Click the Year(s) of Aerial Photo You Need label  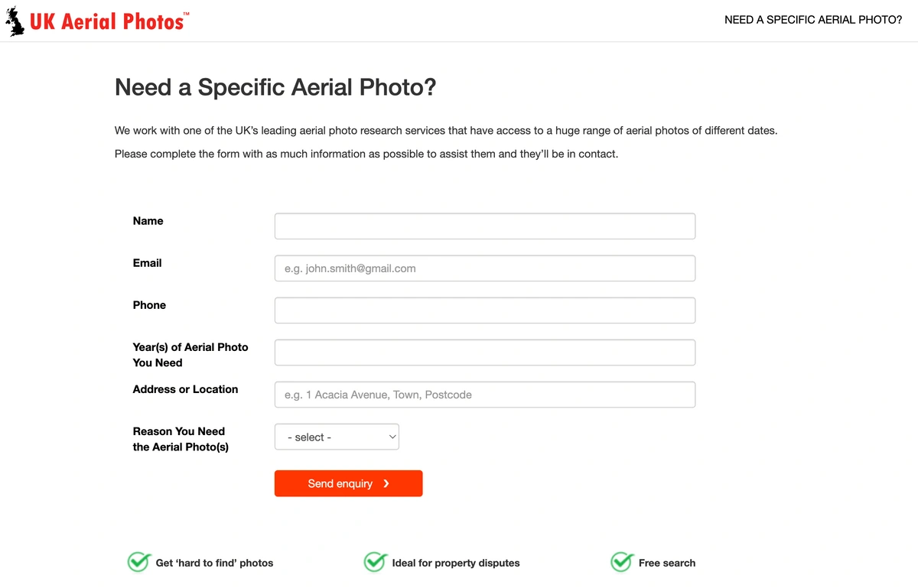coord(190,355)
